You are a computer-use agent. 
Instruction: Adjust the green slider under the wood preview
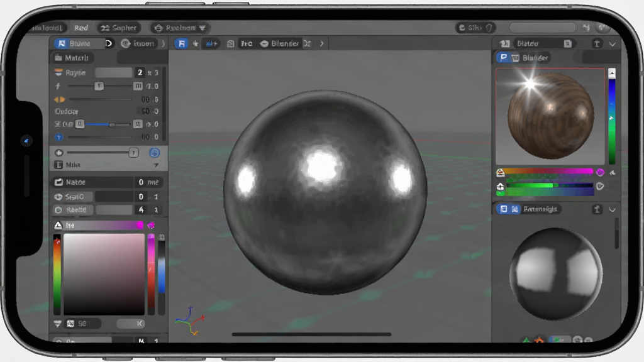[x=550, y=186]
